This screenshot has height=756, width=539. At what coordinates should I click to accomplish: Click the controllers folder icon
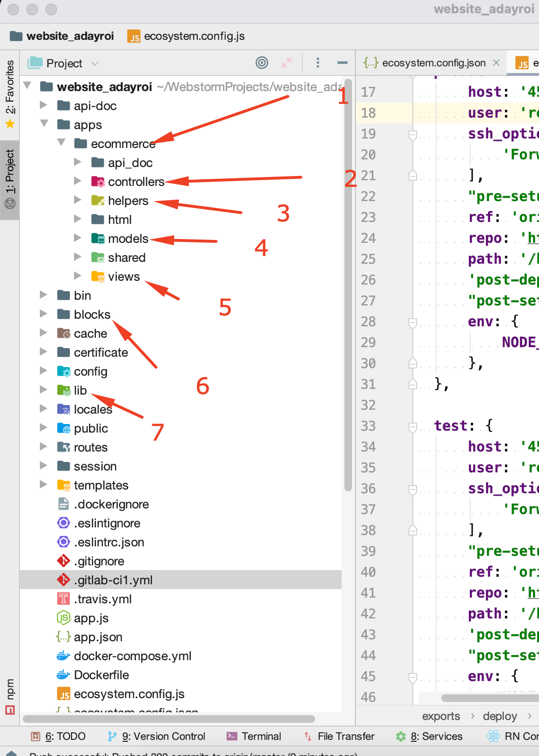coord(98,182)
